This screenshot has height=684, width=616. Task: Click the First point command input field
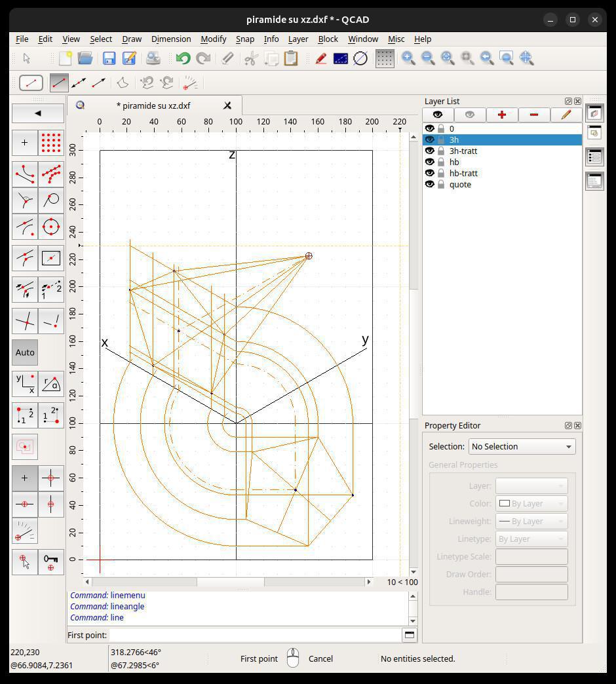255,635
